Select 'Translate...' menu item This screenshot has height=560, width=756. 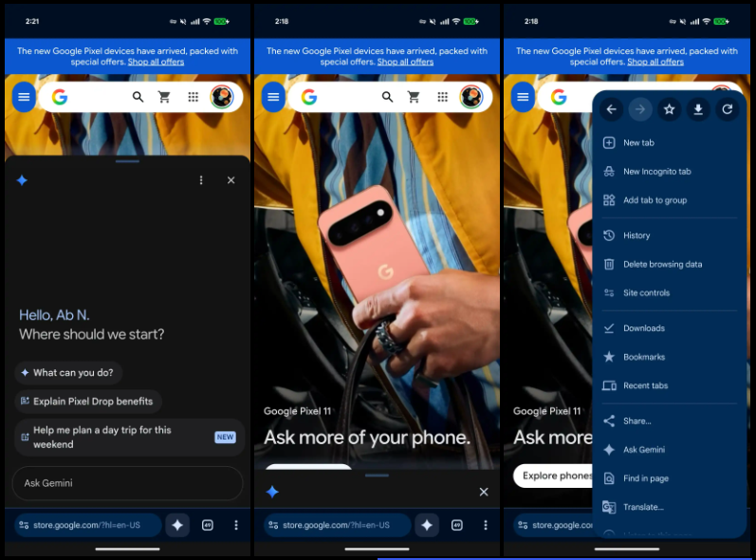click(x=670, y=507)
